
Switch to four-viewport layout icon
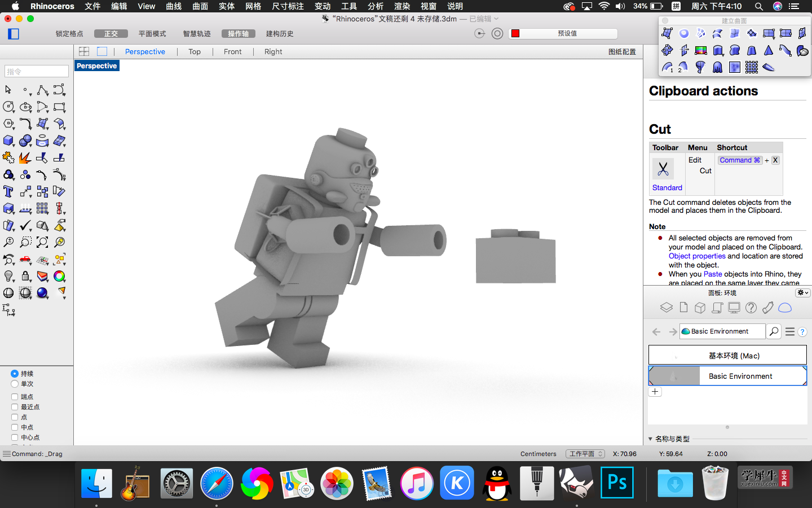pos(84,51)
